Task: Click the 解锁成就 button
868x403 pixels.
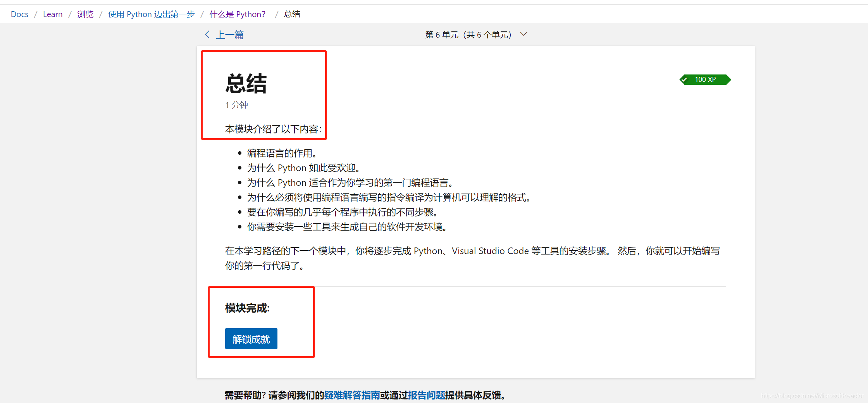Action: click(251, 339)
